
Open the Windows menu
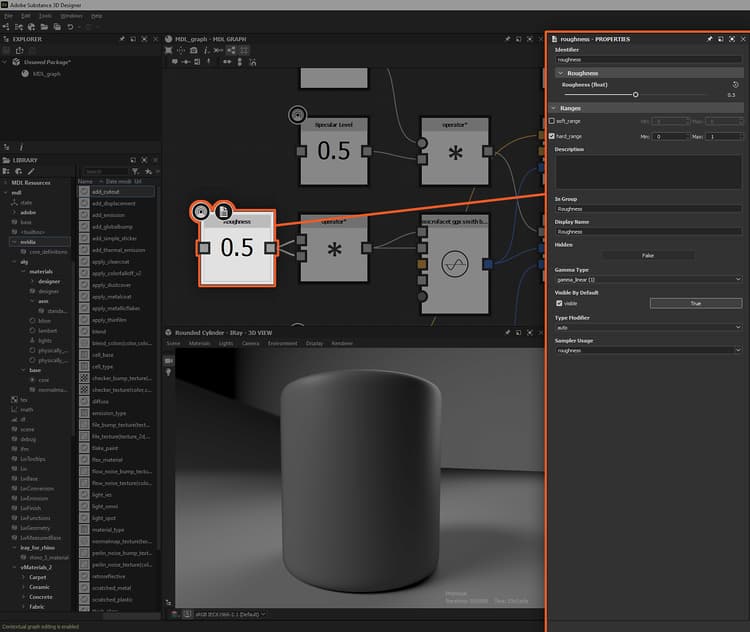click(x=72, y=16)
